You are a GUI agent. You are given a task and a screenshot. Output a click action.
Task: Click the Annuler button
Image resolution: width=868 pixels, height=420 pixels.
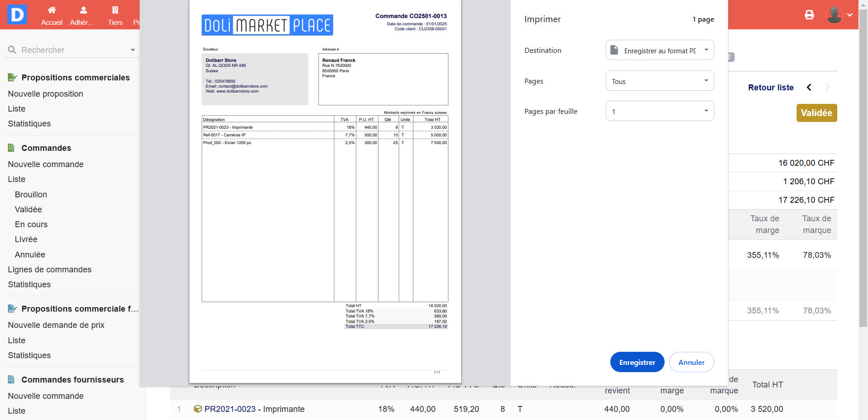[x=691, y=362]
